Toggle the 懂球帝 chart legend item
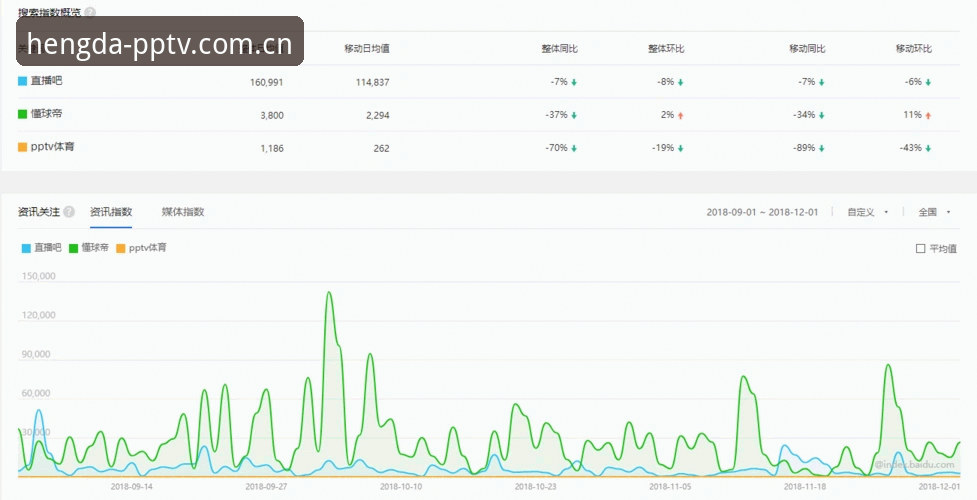 pos(89,248)
